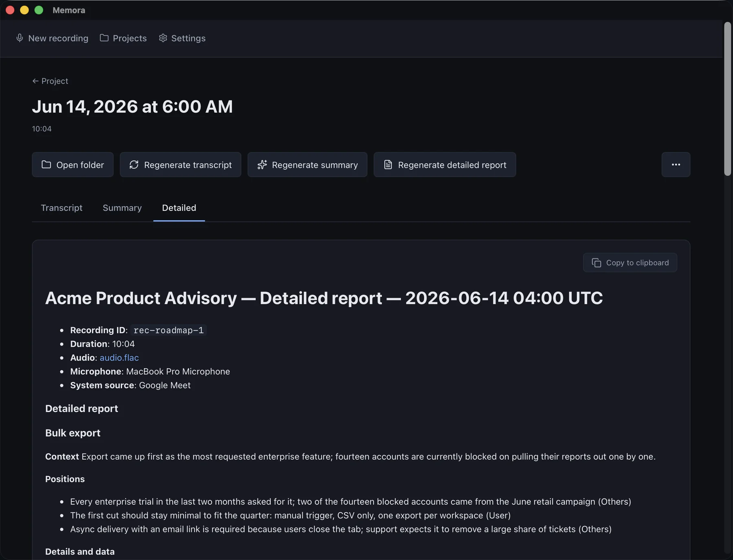The image size is (733, 560).
Task: Click the microphone icon for New recording
Action: click(20, 38)
